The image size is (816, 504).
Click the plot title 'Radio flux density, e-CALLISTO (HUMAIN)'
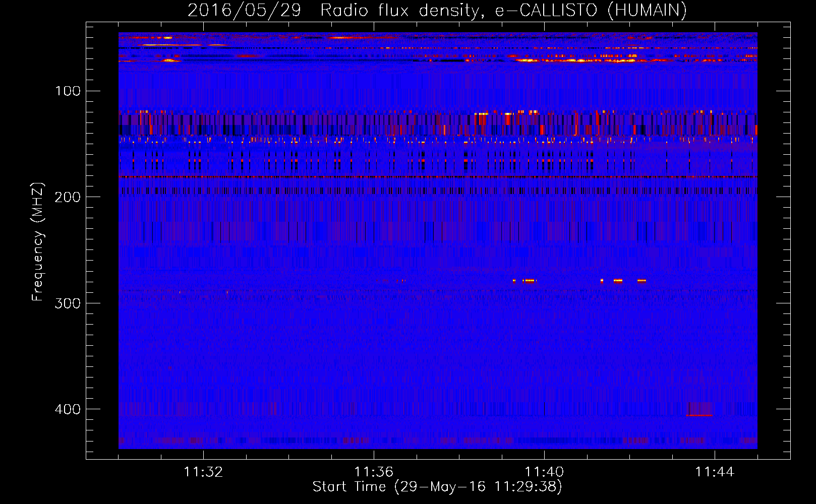503,10
